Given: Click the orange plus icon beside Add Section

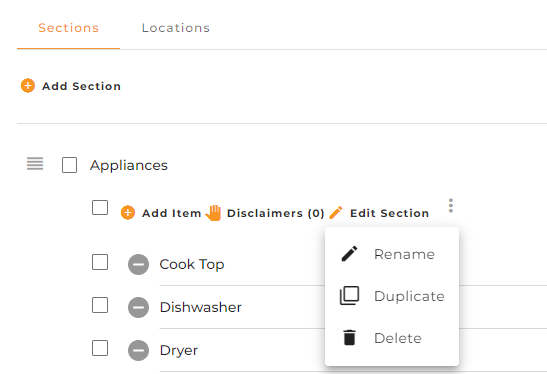Looking at the screenshot, I should (28, 86).
